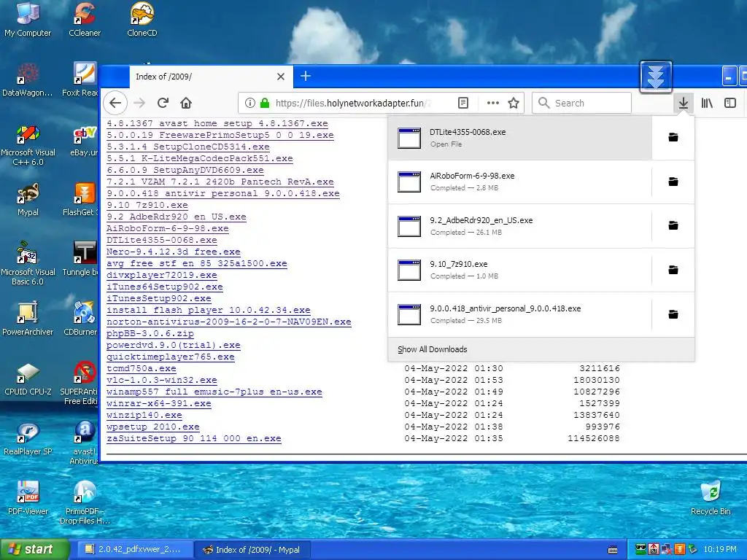Select the Index of /2009/ tab
Image resolution: width=747 pixels, height=560 pixels.
tap(211, 77)
